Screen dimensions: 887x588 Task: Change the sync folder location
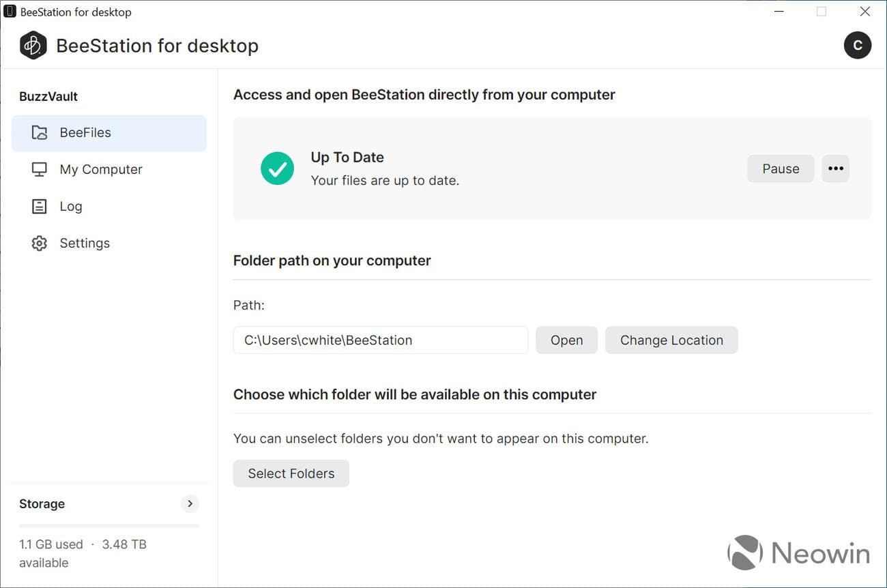(671, 340)
